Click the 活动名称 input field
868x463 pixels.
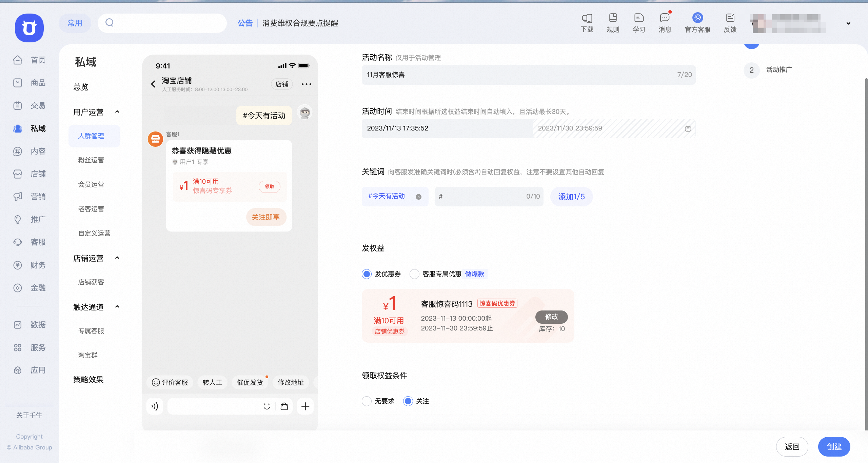pyautogui.click(x=529, y=75)
